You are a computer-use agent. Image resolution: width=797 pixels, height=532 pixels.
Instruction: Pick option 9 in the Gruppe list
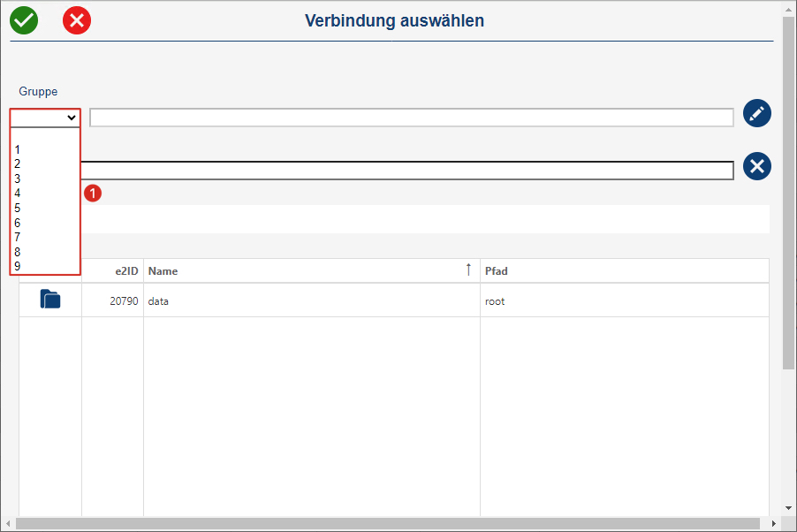tap(45, 266)
